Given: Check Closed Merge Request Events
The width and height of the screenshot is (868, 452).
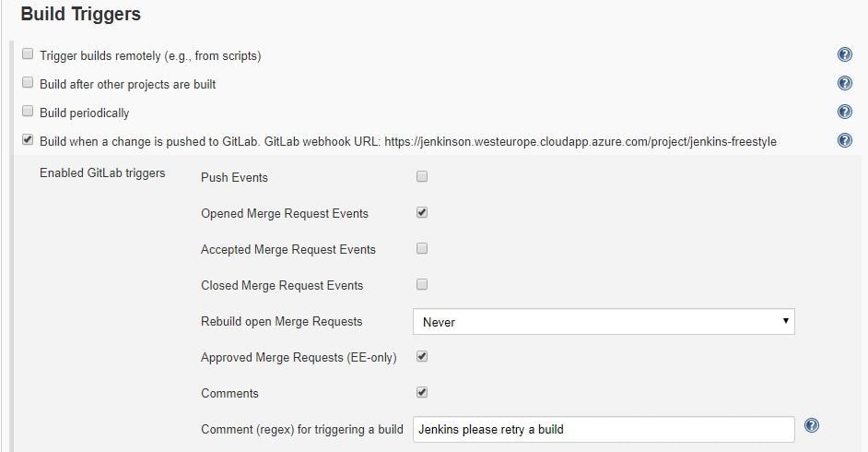Looking at the screenshot, I should click(x=422, y=285).
